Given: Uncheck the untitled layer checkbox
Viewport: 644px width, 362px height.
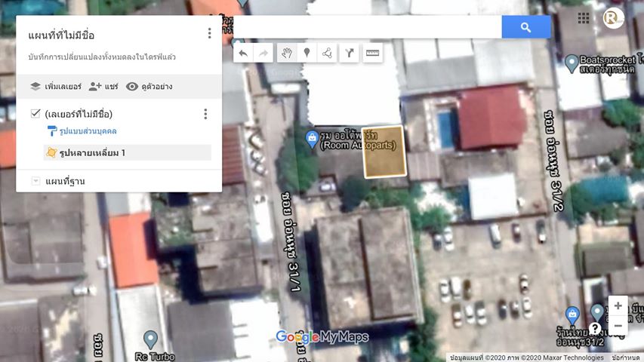Looking at the screenshot, I should pyautogui.click(x=35, y=114).
